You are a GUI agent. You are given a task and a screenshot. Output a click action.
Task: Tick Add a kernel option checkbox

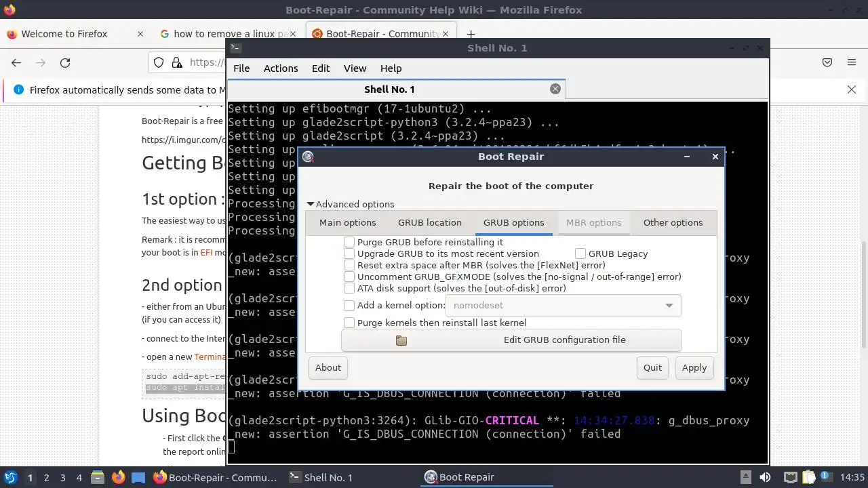(x=349, y=306)
